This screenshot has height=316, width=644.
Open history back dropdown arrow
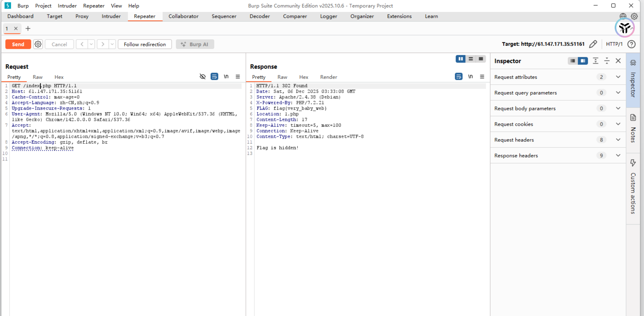click(x=91, y=44)
